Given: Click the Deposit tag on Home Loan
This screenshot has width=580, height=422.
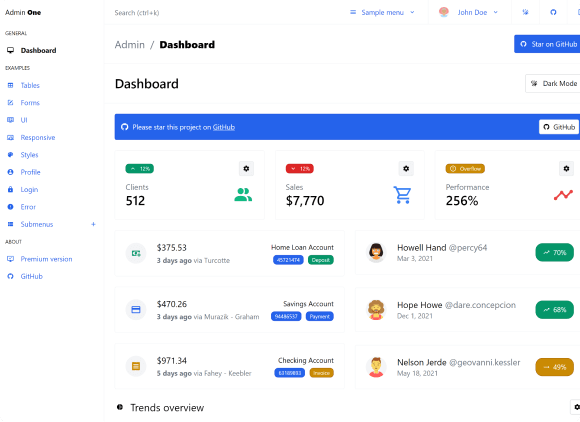Looking at the screenshot, I should [321, 260].
